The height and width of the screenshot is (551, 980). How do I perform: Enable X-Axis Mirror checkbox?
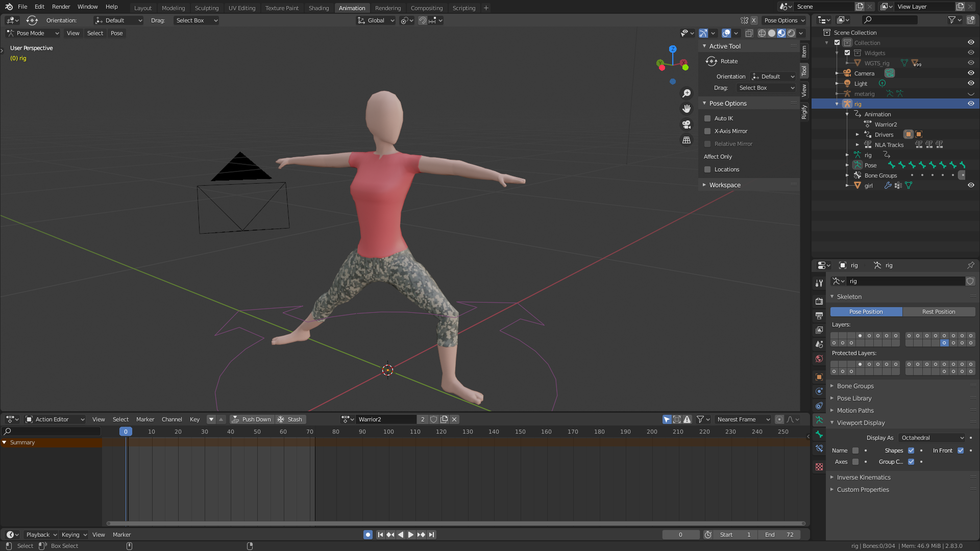(707, 131)
